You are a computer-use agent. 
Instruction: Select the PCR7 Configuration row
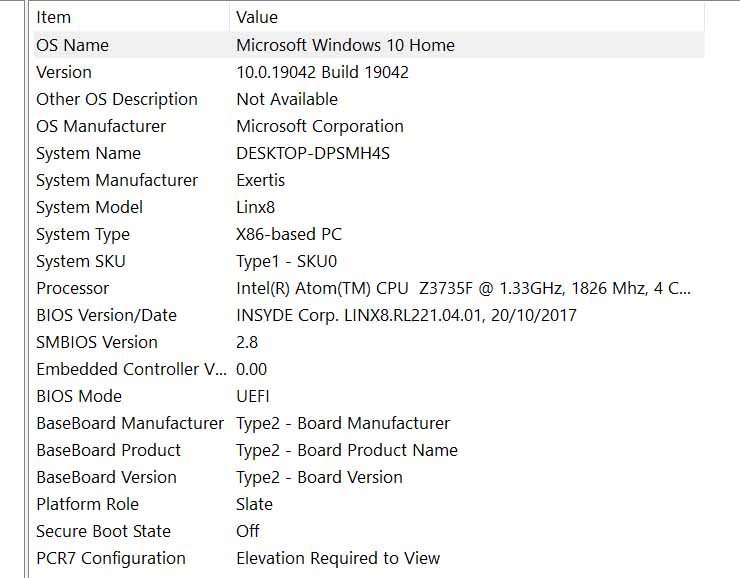point(369,558)
